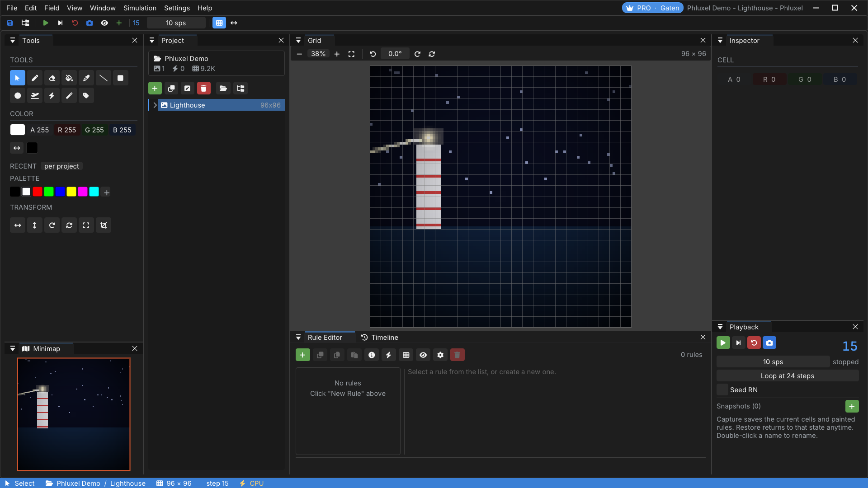Screen dimensions: 868x488
Task: Toggle the recent colors 'per project' mode
Action: tap(61, 166)
